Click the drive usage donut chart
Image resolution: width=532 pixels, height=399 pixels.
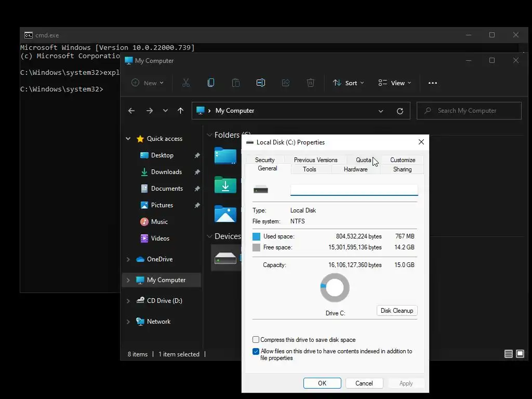click(335, 288)
